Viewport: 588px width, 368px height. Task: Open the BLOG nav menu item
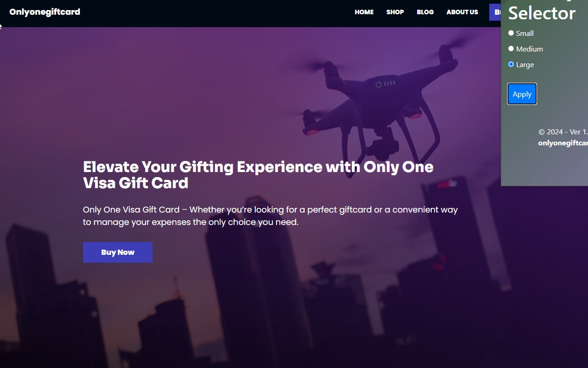(x=425, y=12)
